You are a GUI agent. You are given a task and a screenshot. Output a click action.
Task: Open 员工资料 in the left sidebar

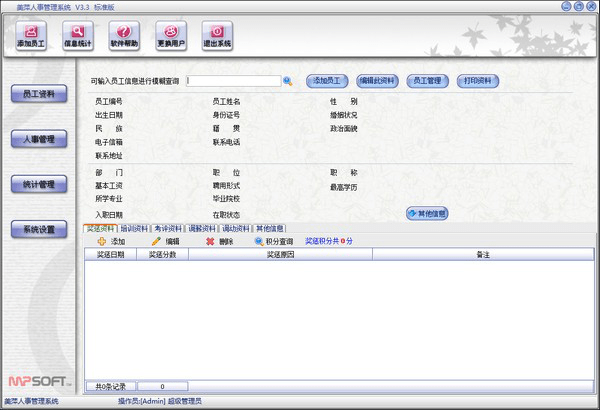pyautogui.click(x=39, y=94)
